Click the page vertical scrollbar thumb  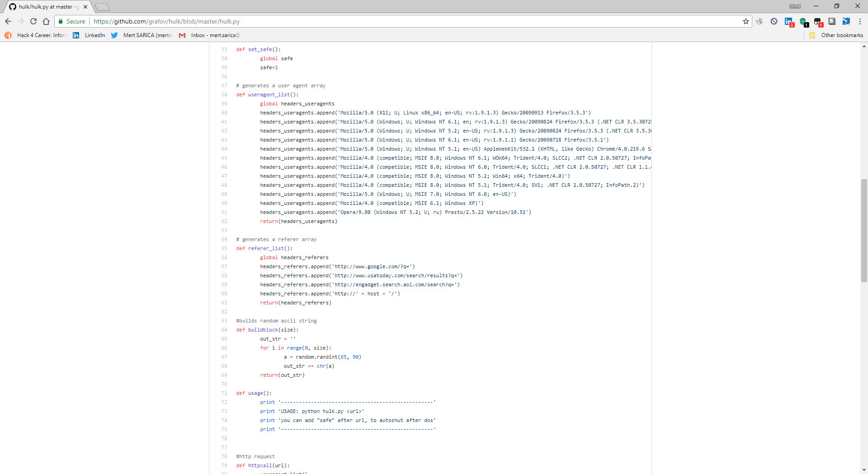[864, 231]
